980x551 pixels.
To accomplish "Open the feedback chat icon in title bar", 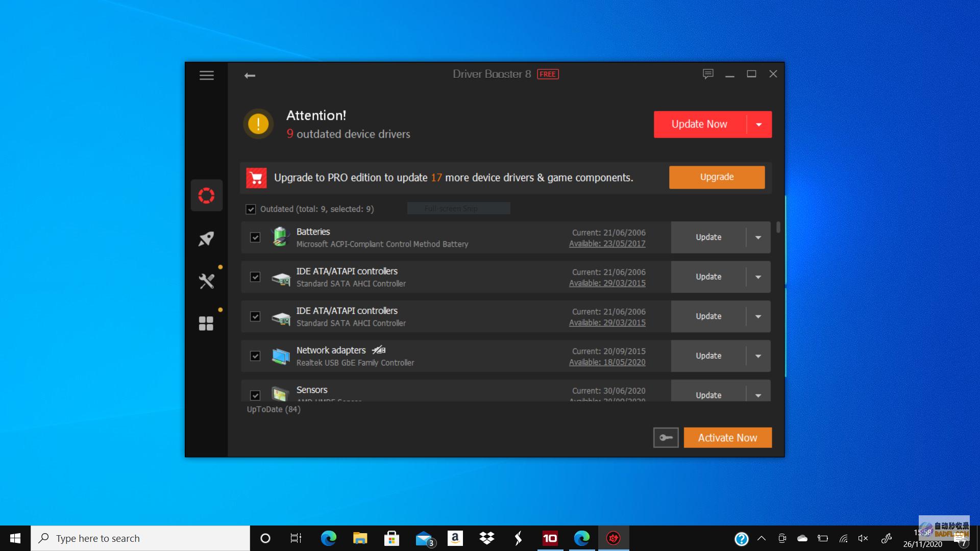I will [708, 74].
